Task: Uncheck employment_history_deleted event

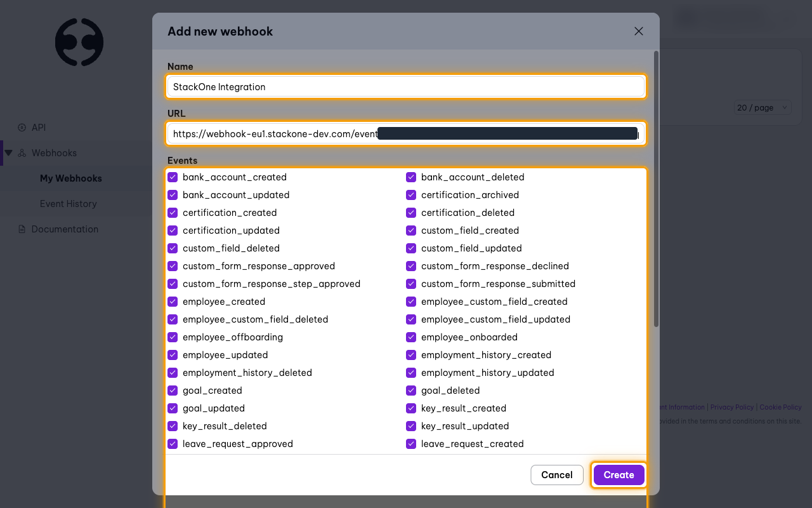Action: (173, 373)
